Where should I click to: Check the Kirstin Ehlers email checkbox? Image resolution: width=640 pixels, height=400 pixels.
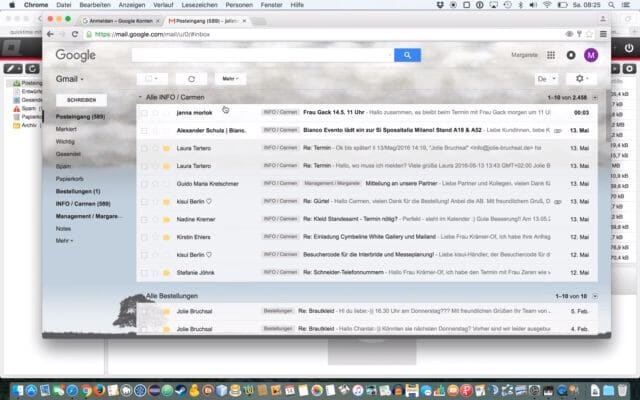point(144,237)
